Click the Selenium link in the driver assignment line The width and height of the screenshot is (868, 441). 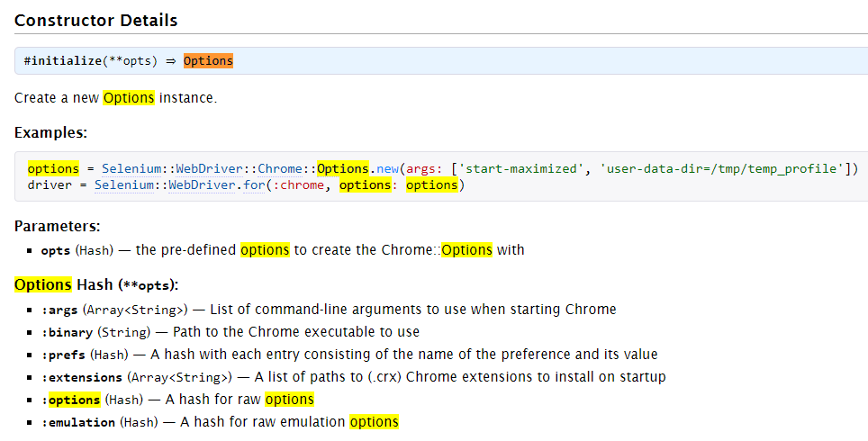(x=126, y=184)
